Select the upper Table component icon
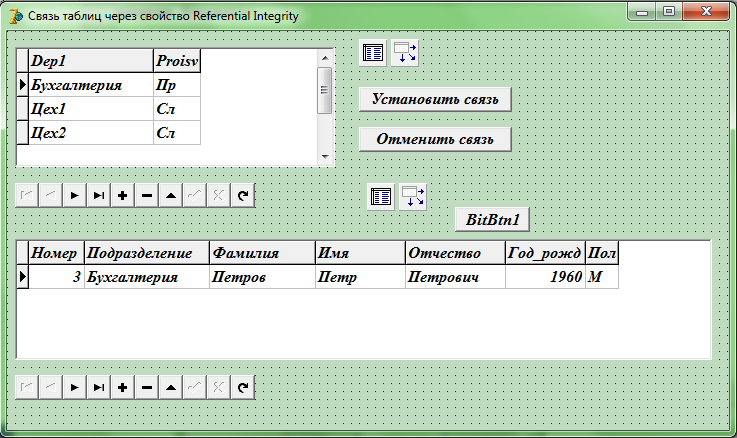The image size is (737, 438). click(x=373, y=53)
